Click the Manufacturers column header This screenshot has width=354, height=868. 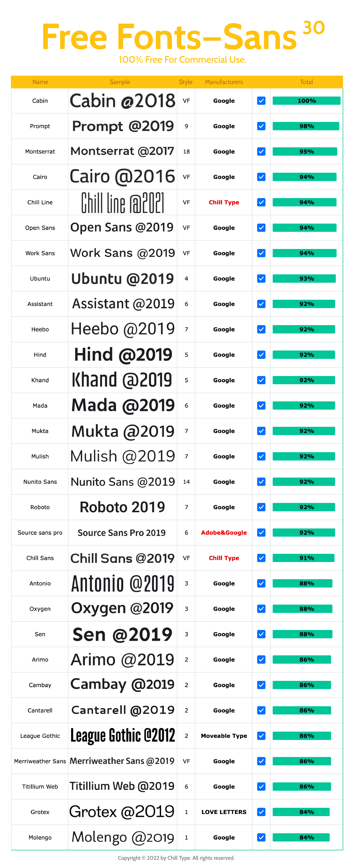[224, 82]
